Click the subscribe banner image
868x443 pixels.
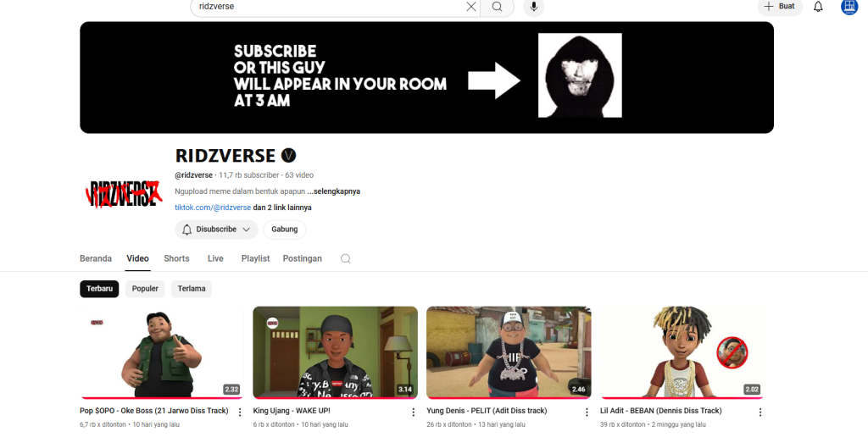click(x=427, y=77)
